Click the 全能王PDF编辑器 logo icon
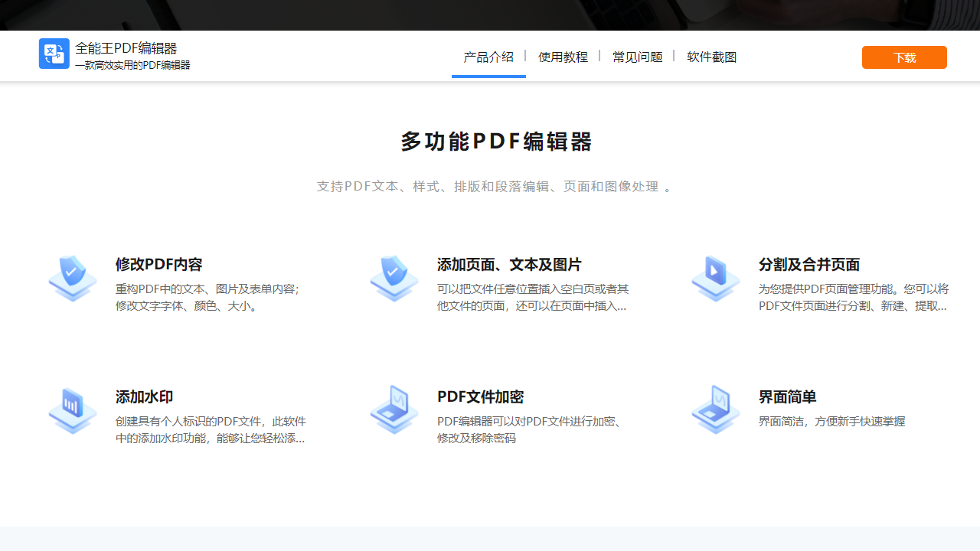The width and height of the screenshot is (980, 551). [x=54, y=54]
